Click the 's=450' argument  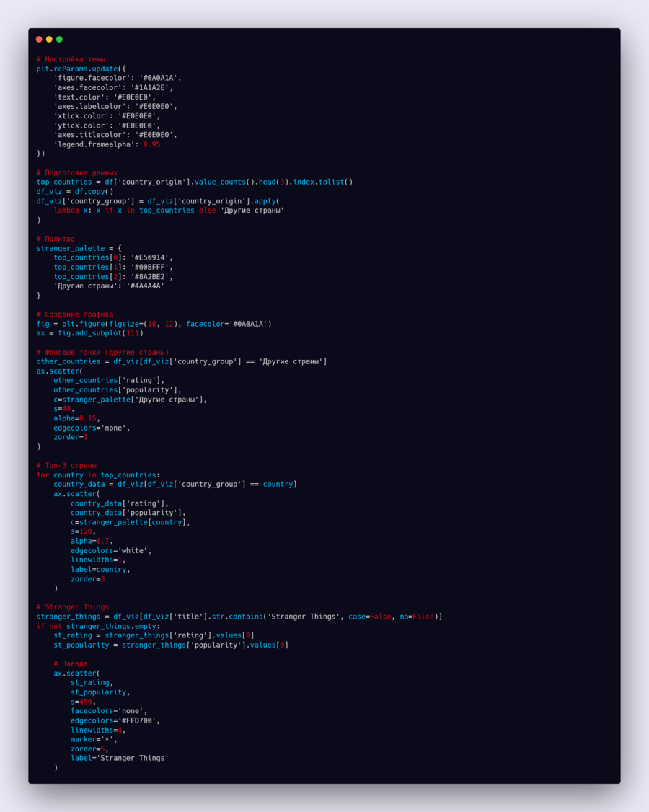pyautogui.click(x=84, y=702)
